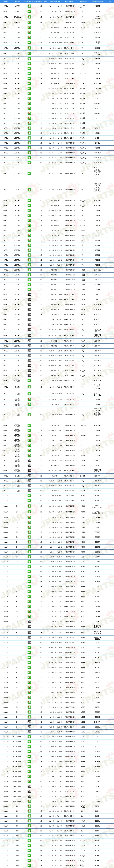Click the Pb fuel icon in the VECTRA KOMBI Z 22 YH row
The width and height of the screenshot is (114, 868).
click(29, 435)
